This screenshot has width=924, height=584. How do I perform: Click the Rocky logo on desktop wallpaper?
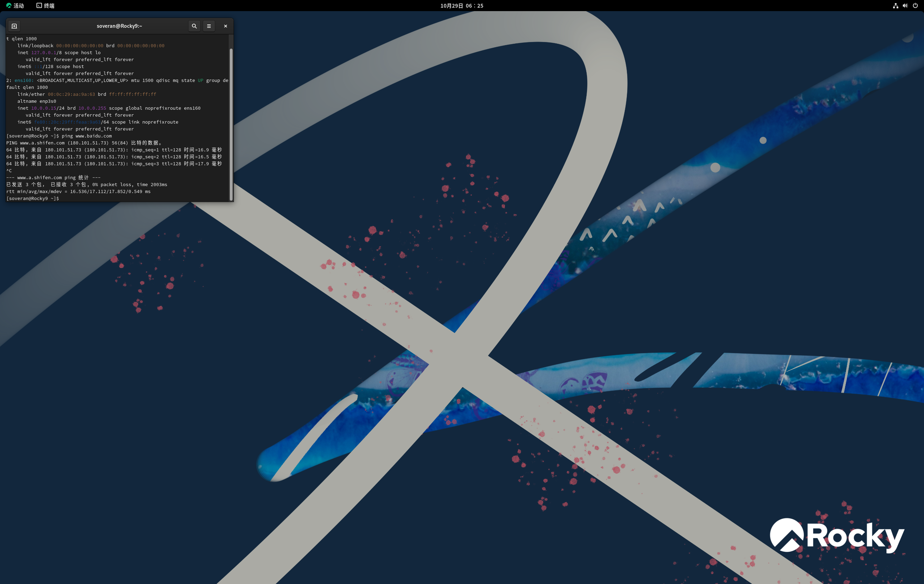pos(837,535)
